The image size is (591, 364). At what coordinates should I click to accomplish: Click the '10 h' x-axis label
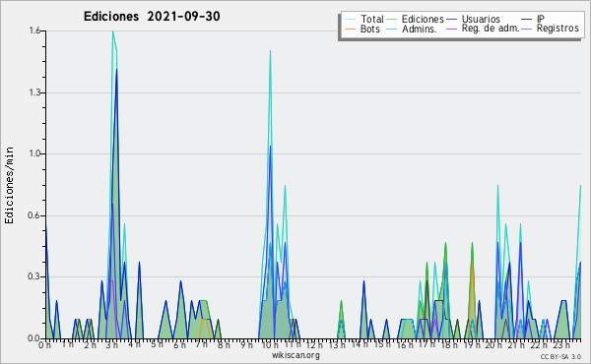(270, 345)
